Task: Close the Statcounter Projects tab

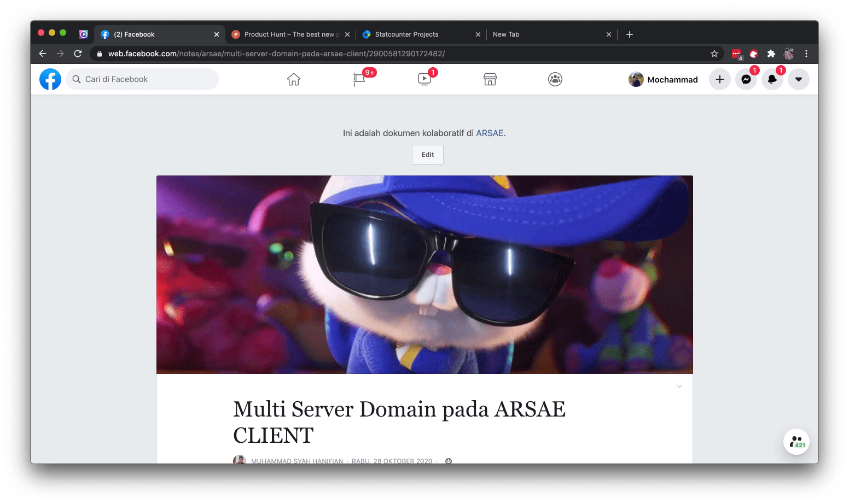Action: (478, 34)
